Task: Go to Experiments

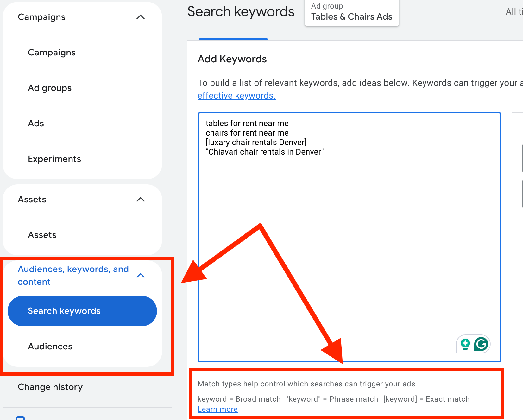Action: pyautogui.click(x=54, y=159)
